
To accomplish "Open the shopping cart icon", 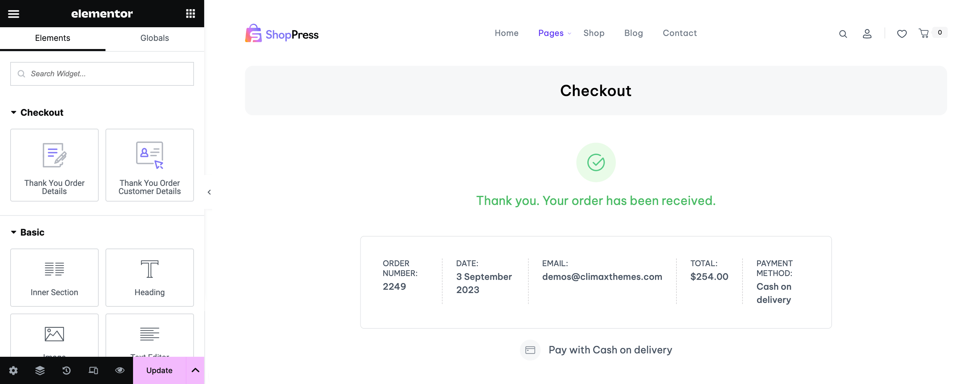I will 924,33.
